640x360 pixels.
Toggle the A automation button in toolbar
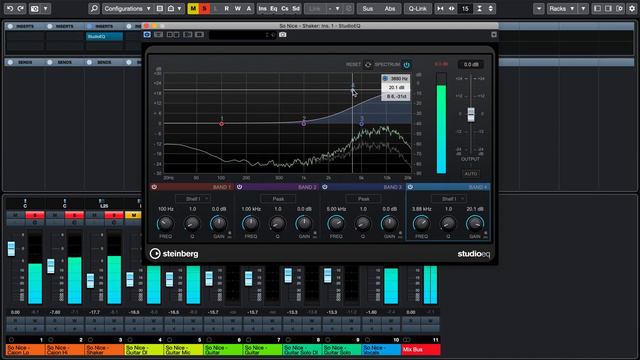(x=249, y=8)
